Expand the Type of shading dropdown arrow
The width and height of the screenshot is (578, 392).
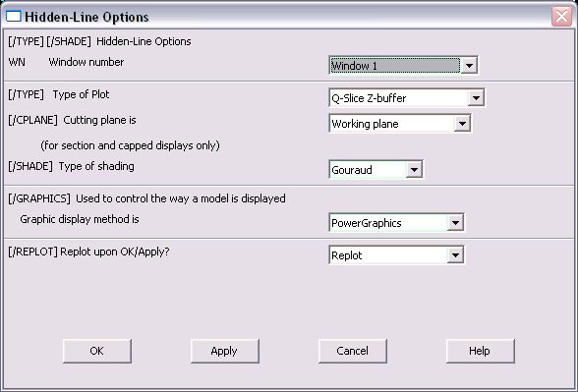coord(415,170)
